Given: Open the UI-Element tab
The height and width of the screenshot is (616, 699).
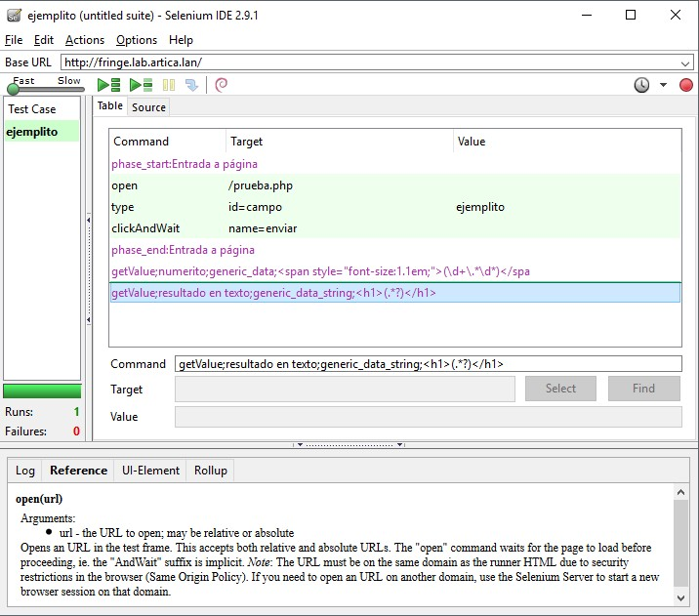Looking at the screenshot, I should click(x=150, y=471).
